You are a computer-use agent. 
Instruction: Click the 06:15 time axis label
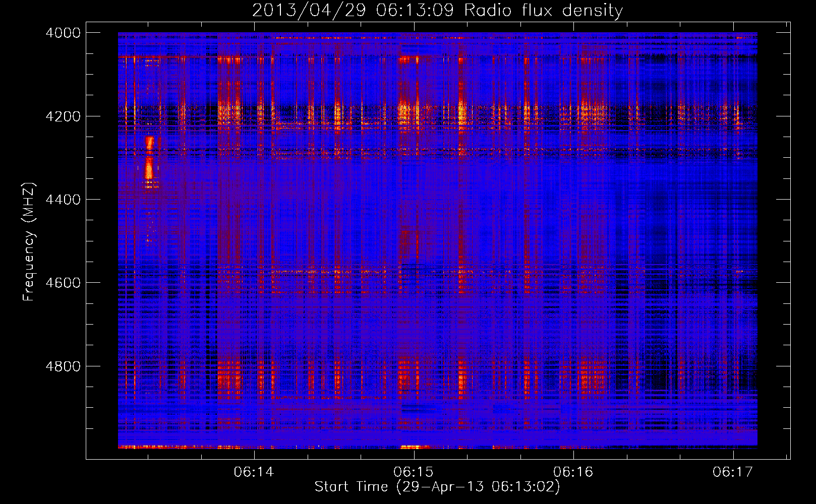(414, 472)
